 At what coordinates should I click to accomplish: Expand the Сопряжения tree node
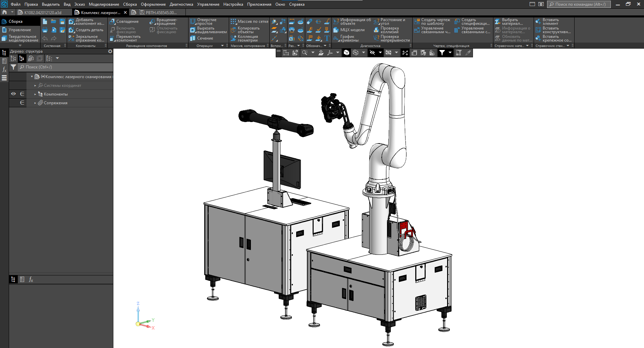[x=35, y=103]
